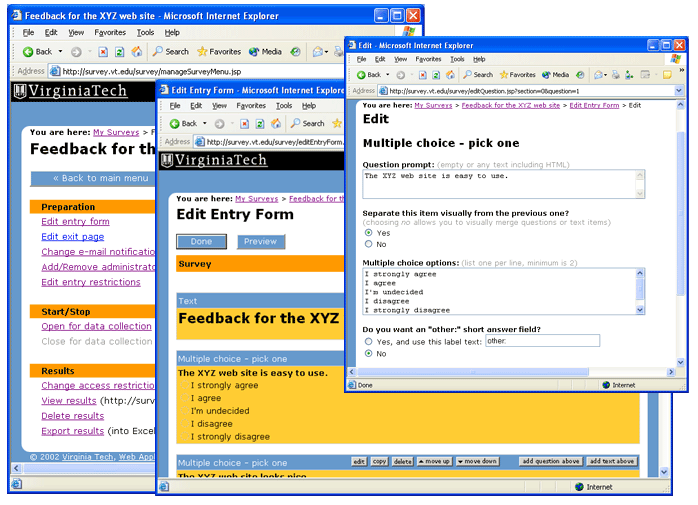Expand the Back history dropdown in Edit window

coord(386,75)
